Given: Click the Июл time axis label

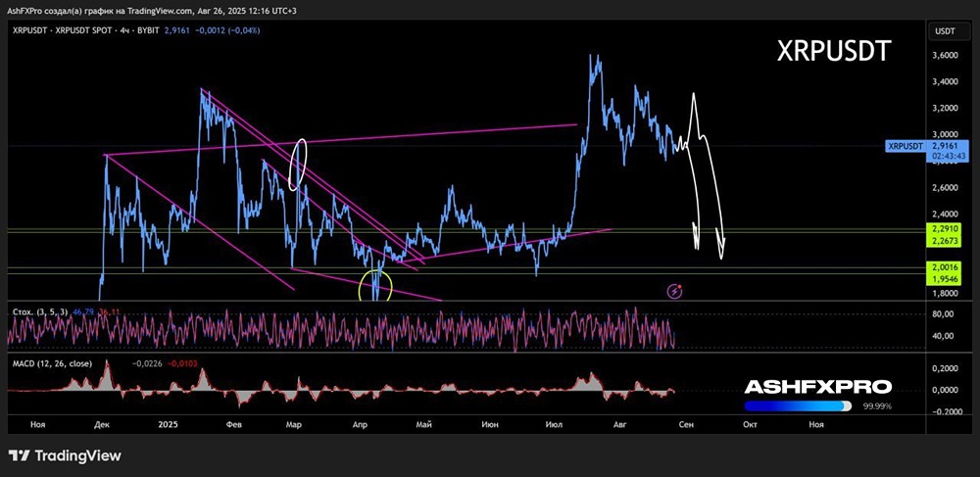Looking at the screenshot, I should (555, 424).
